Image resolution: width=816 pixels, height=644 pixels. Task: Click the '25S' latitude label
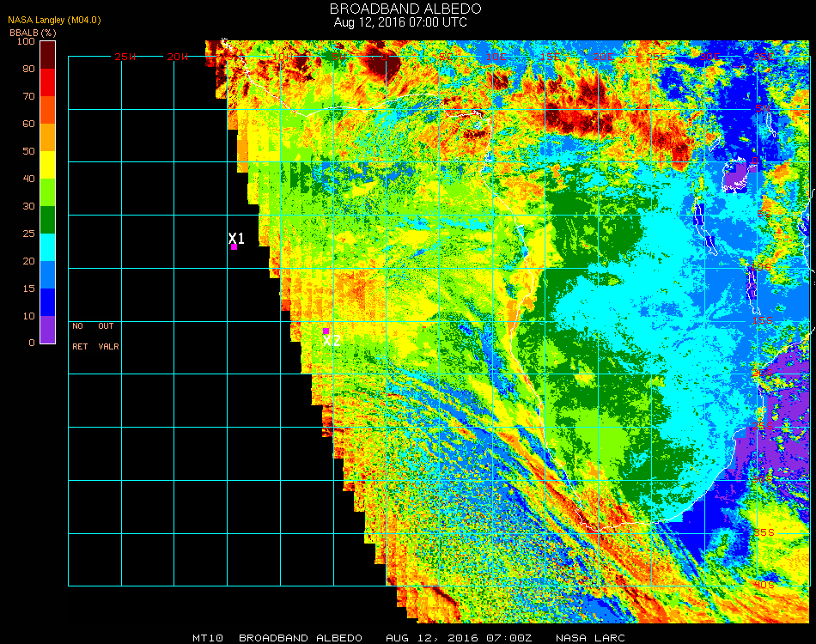coord(763,427)
